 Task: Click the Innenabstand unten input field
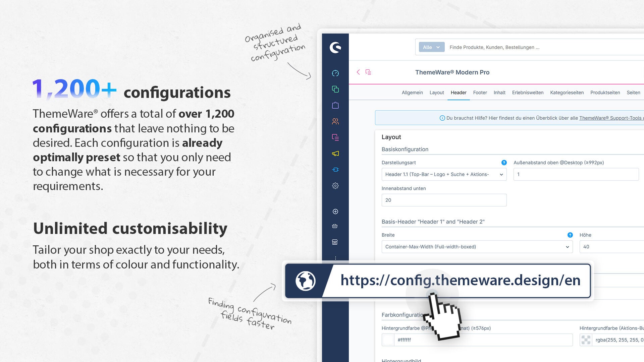pyautogui.click(x=444, y=200)
